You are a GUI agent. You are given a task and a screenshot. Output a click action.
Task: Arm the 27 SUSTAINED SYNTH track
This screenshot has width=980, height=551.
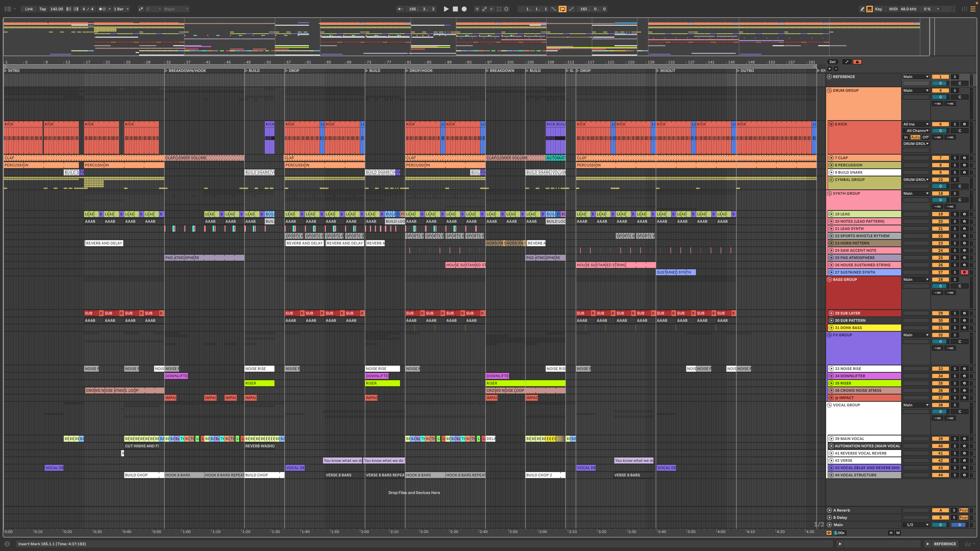tap(964, 272)
